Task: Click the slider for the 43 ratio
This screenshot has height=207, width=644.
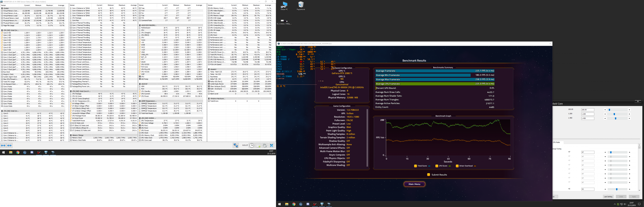Action: (618, 189)
